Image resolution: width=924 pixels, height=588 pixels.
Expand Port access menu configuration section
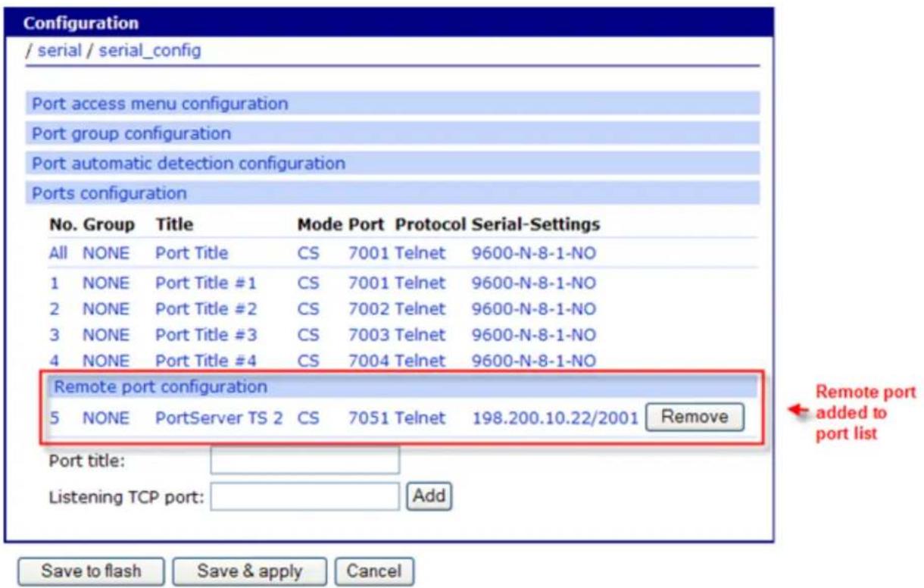392,103
